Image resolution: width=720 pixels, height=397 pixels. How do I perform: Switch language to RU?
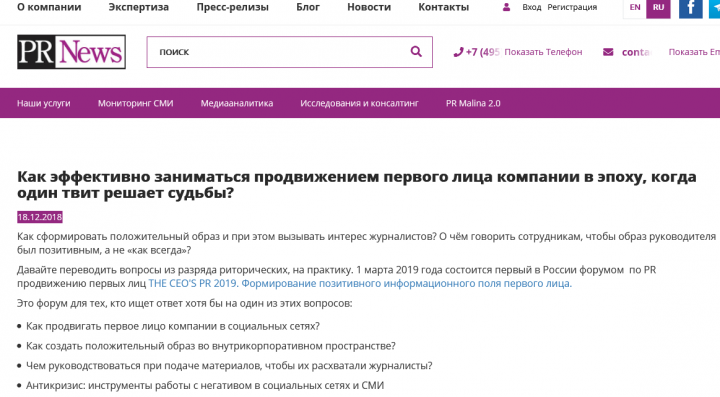658,8
